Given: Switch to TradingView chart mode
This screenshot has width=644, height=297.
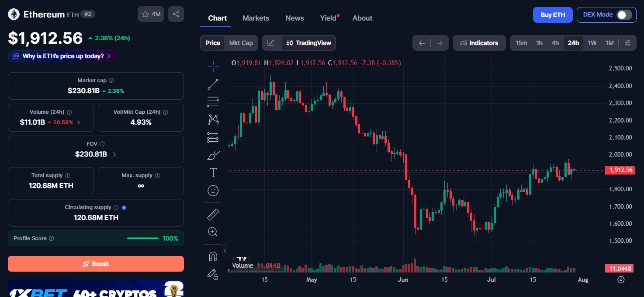Looking at the screenshot, I should 309,43.
